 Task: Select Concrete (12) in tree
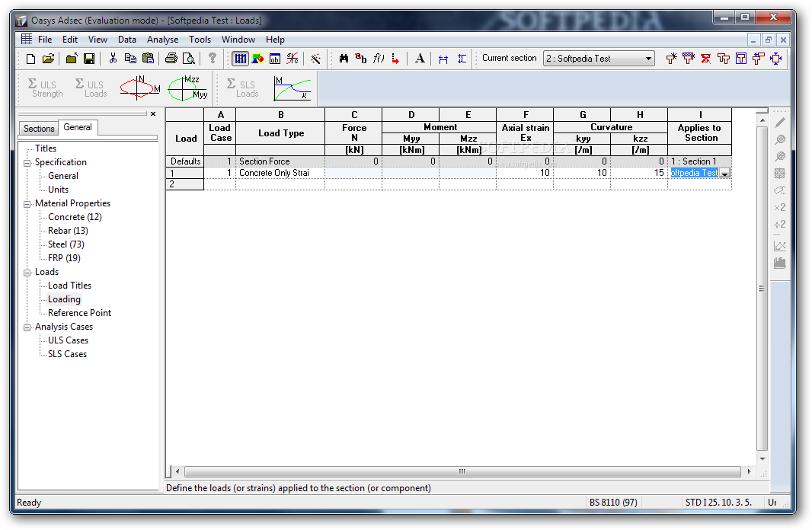(x=75, y=217)
